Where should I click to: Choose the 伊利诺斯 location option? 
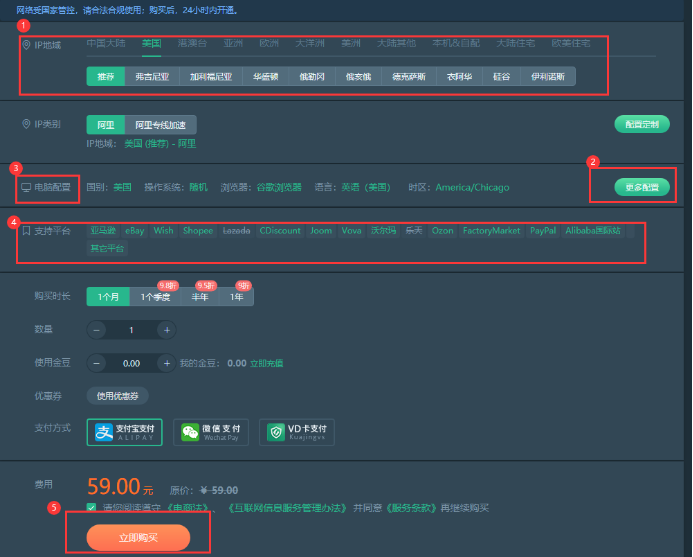(x=548, y=76)
